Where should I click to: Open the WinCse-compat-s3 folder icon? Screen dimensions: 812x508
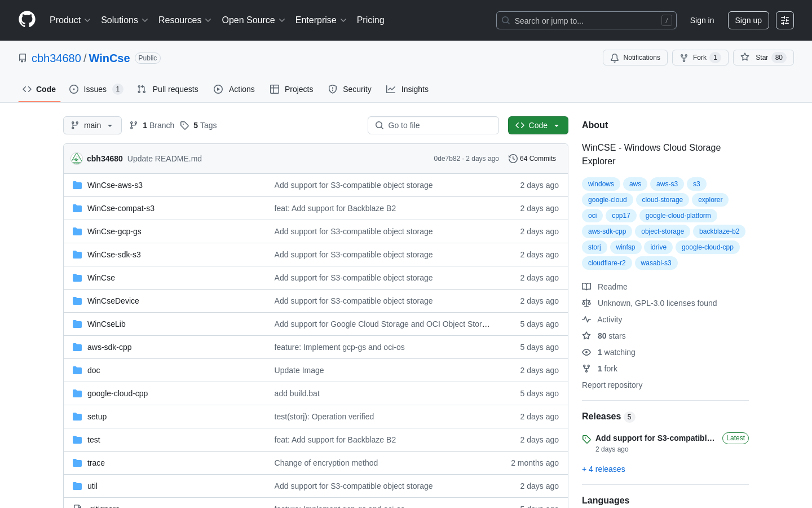77,208
